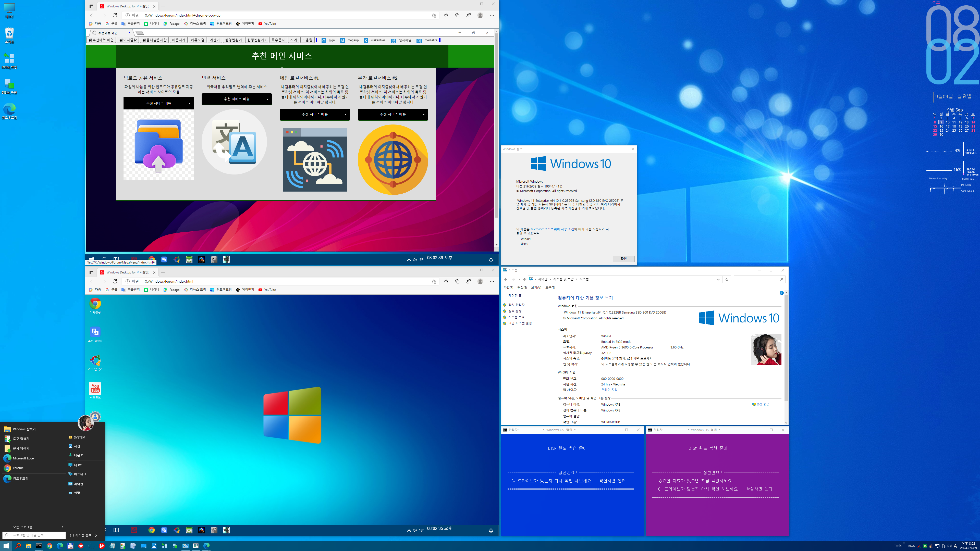Open the command prompt icon on the taskbar

click(39, 546)
